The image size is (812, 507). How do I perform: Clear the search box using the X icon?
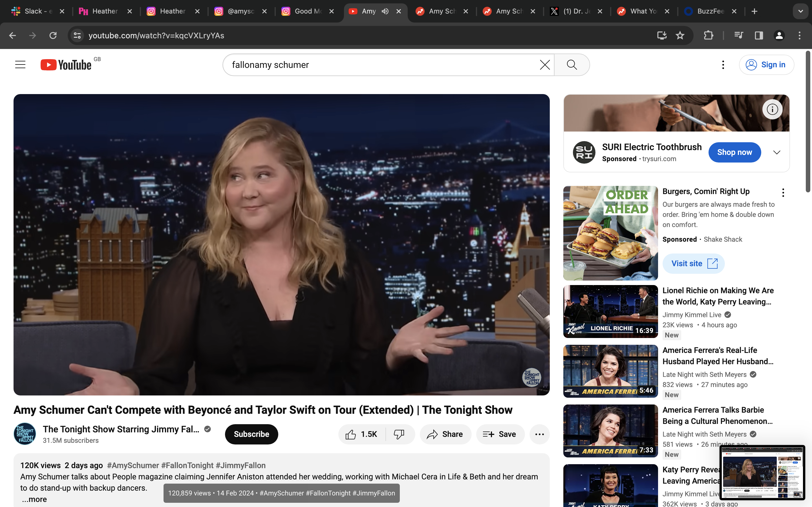tap(544, 65)
